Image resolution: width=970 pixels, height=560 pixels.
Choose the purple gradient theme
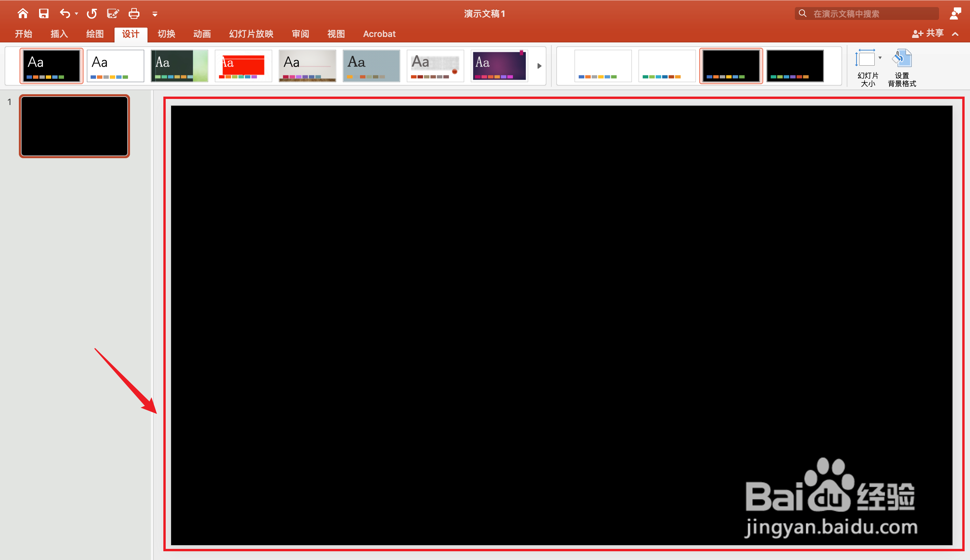pyautogui.click(x=499, y=66)
